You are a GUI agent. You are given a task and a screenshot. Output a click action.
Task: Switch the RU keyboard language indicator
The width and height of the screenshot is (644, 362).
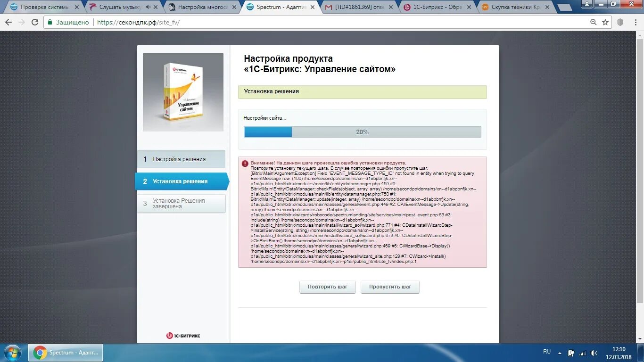coord(547,352)
